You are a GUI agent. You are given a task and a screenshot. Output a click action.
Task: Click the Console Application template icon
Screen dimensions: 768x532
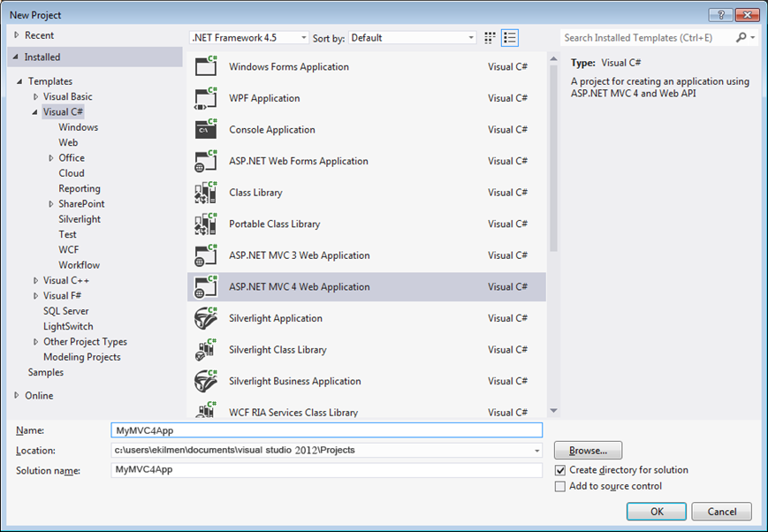(206, 129)
